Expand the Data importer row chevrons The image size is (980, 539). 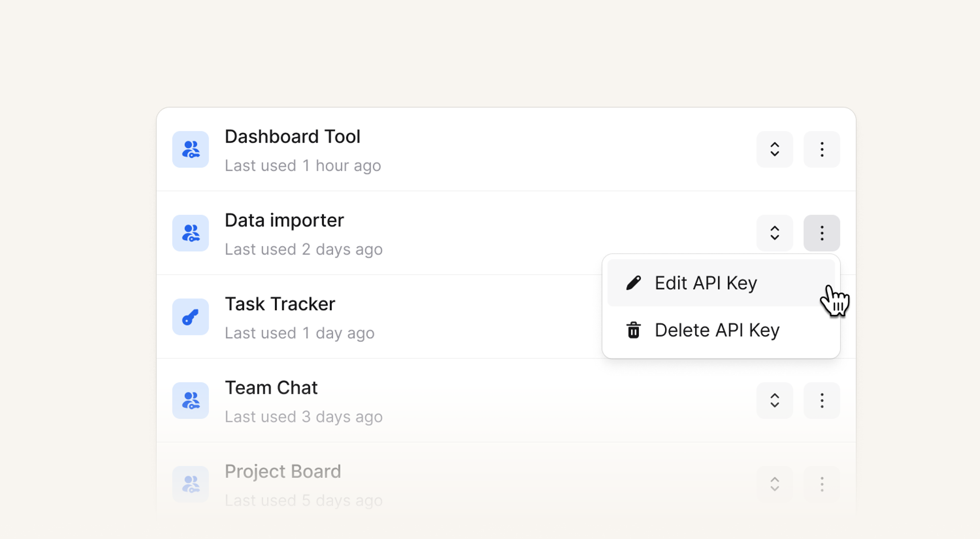point(775,233)
